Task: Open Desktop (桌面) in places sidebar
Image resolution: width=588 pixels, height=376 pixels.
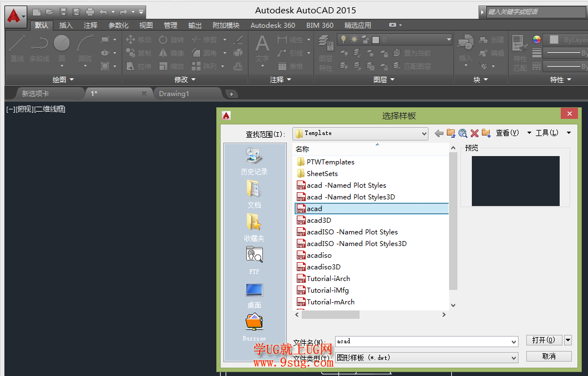Action: click(254, 295)
